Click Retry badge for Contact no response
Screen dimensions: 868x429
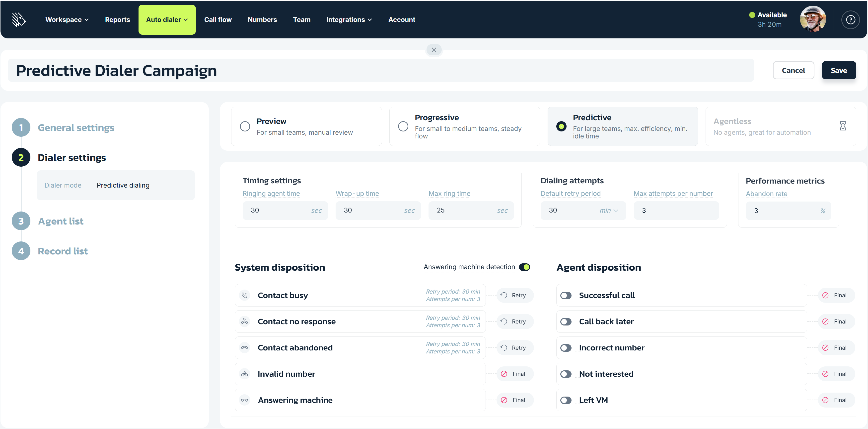[515, 322]
